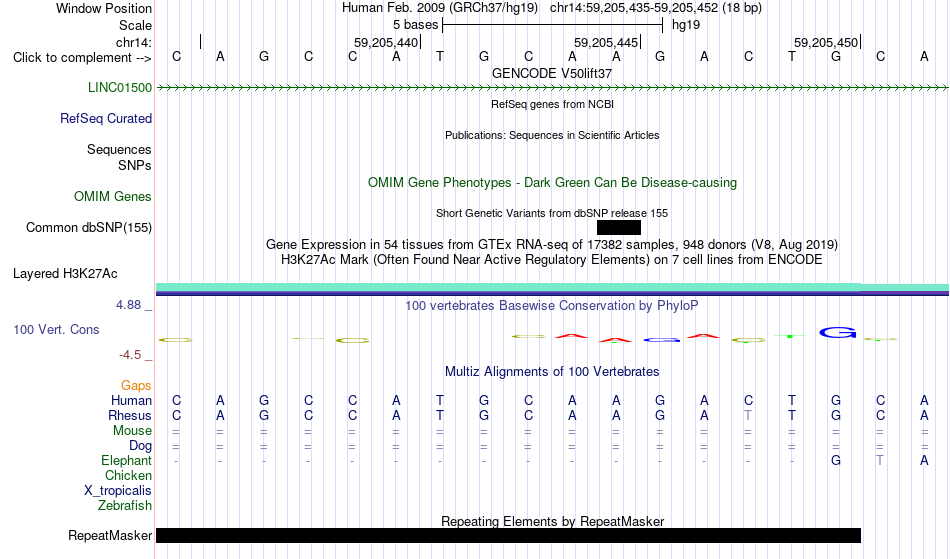
Task: Click the 'chr14:' ruler label
Action: (x=134, y=42)
